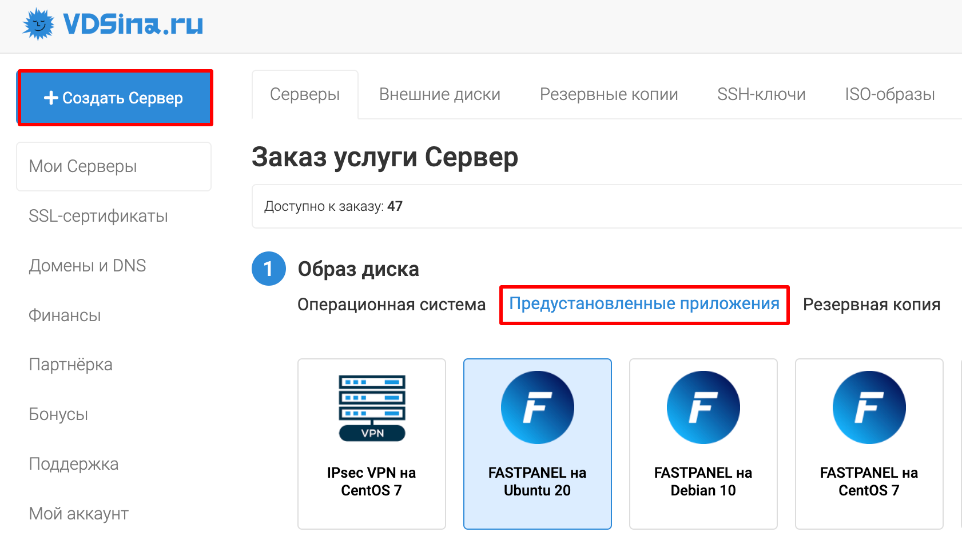Choose FASTPANEL на CentOS 7 label
Screen dimensions: 962x560
(x=869, y=482)
